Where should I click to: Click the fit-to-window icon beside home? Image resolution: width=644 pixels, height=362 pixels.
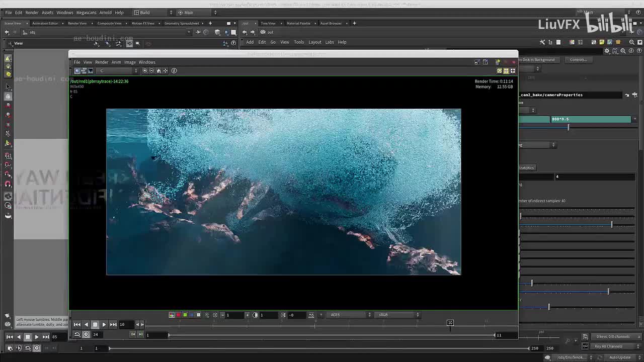tap(166, 70)
